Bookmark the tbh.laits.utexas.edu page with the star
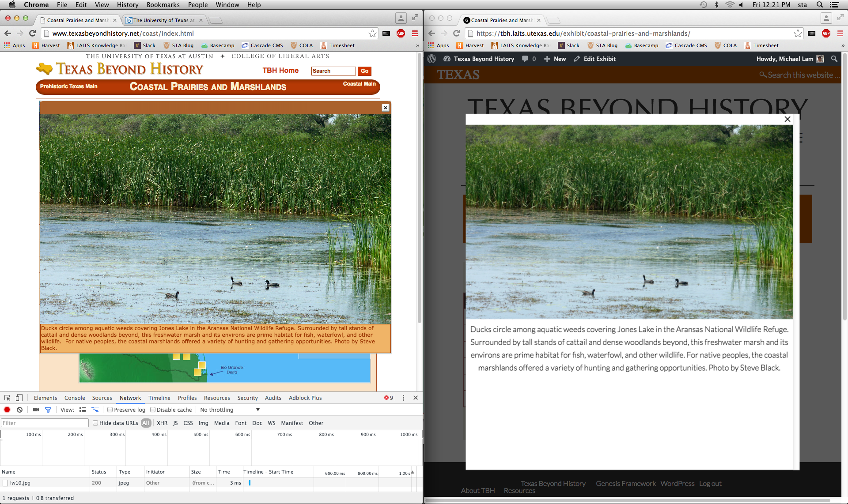 (798, 33)
